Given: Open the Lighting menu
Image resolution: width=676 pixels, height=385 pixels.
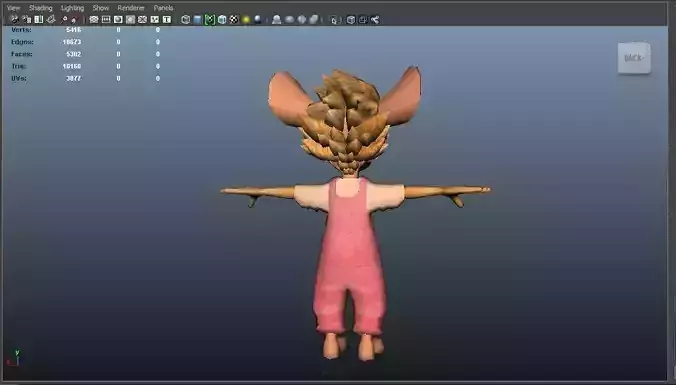Looking at the screenshot, I should tap(72, 8).
